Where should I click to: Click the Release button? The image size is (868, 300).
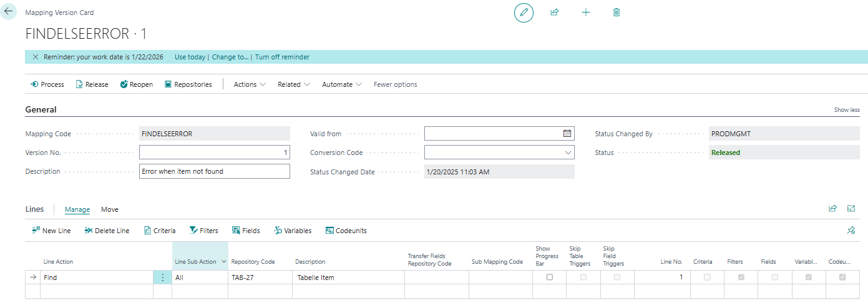click(92, 84)
